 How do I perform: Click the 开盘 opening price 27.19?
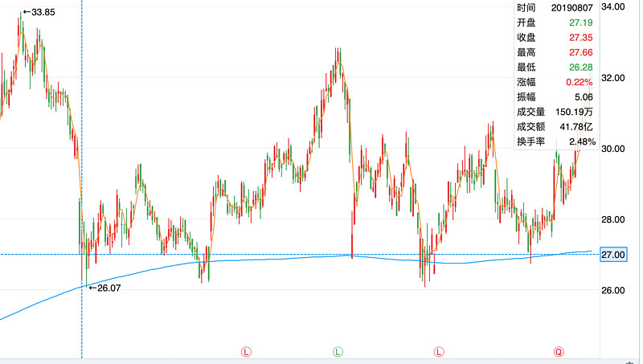580,22
